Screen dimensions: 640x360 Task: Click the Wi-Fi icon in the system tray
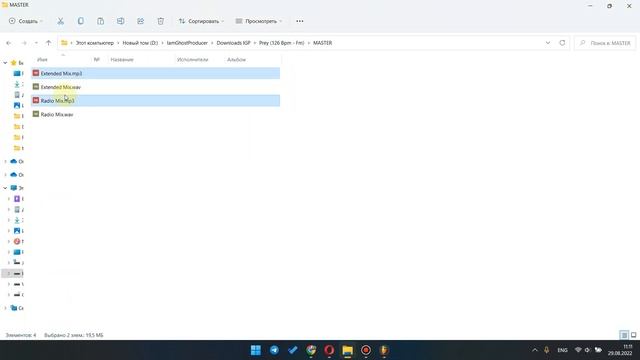click(x=578, y=350)
